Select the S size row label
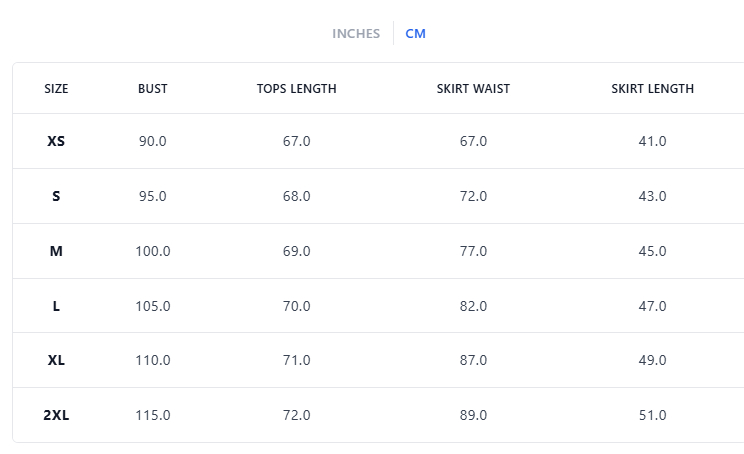744x454 pixels. tap(56, 197)
